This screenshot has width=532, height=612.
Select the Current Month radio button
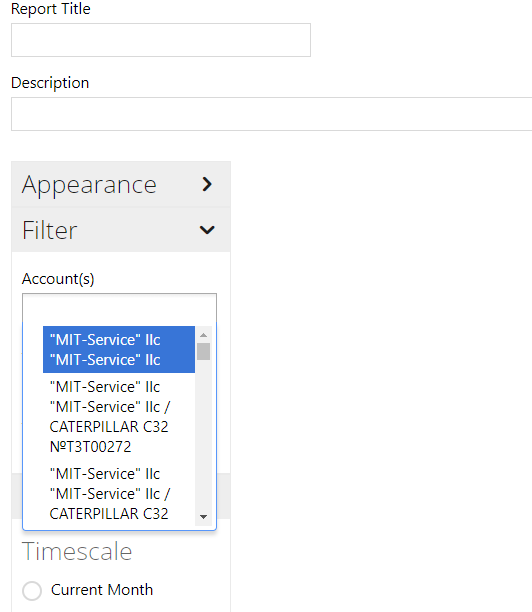pos(32,591)
